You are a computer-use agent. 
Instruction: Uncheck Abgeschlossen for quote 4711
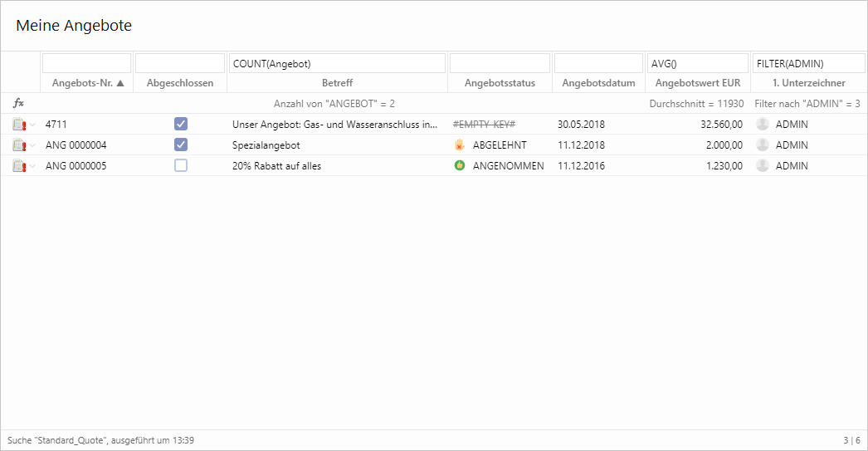point(181,124)
